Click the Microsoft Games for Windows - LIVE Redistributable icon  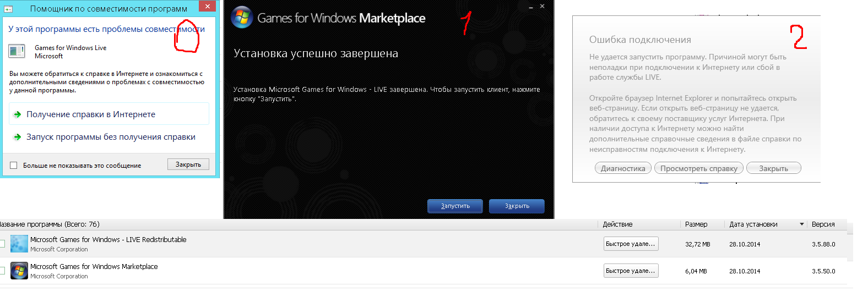click(19, 244)
